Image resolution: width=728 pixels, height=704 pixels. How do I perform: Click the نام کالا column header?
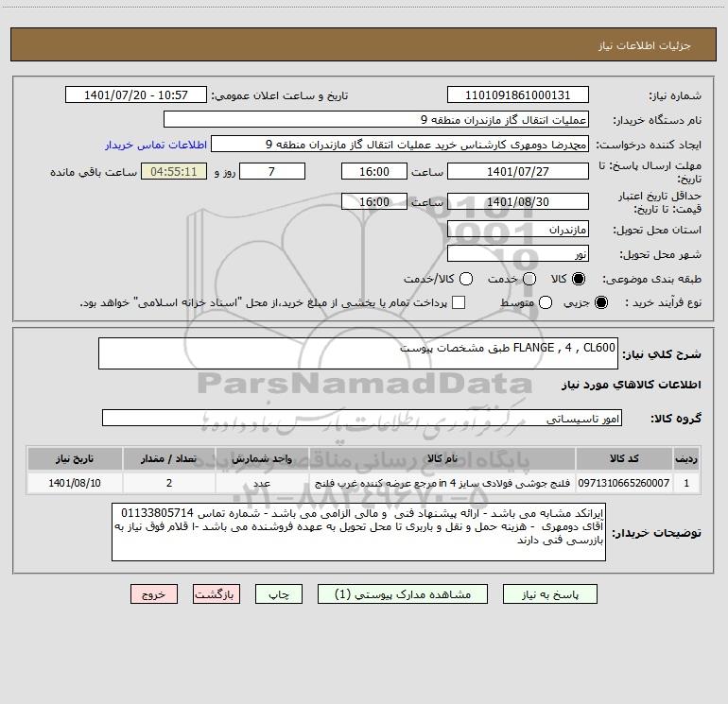442,458
